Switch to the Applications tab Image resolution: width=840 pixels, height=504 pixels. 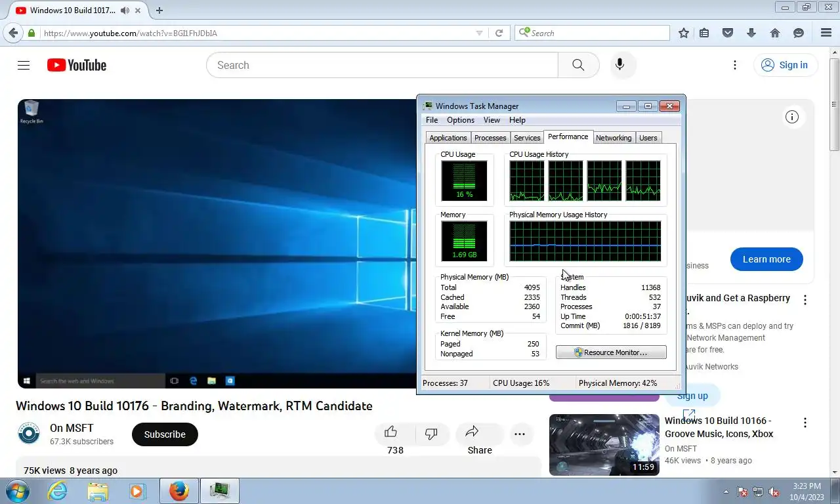click(448, 138)
